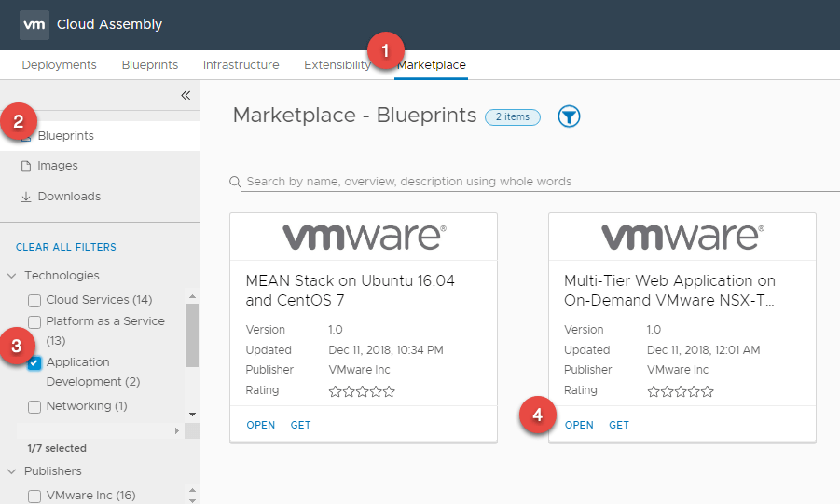Open the blueprint filter funnel icon
The image size is (840, 504).
[x=569, y=116]
